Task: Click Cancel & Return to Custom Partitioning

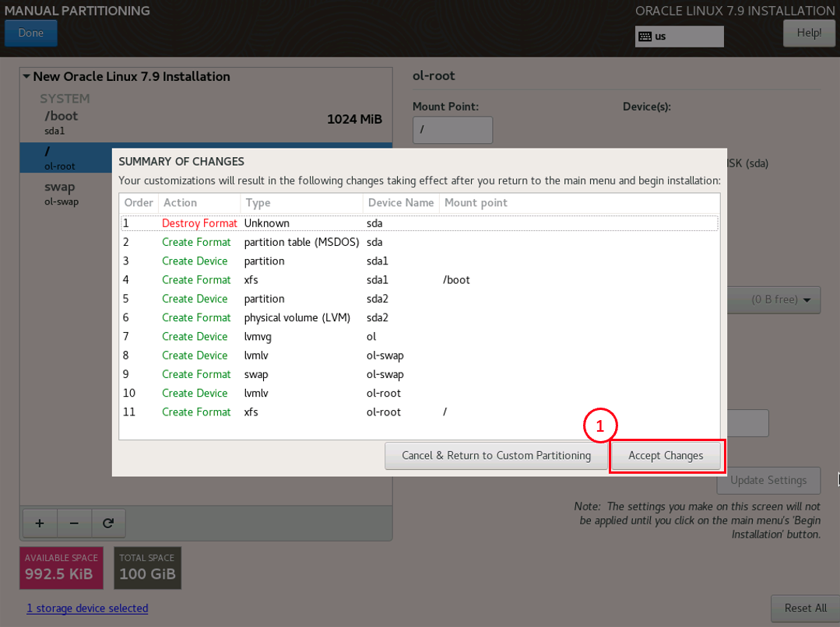Action: [x=496, y=456]
